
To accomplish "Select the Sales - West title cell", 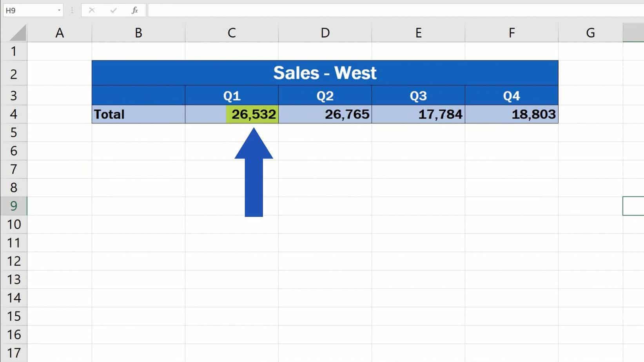I will coord(325,73).
